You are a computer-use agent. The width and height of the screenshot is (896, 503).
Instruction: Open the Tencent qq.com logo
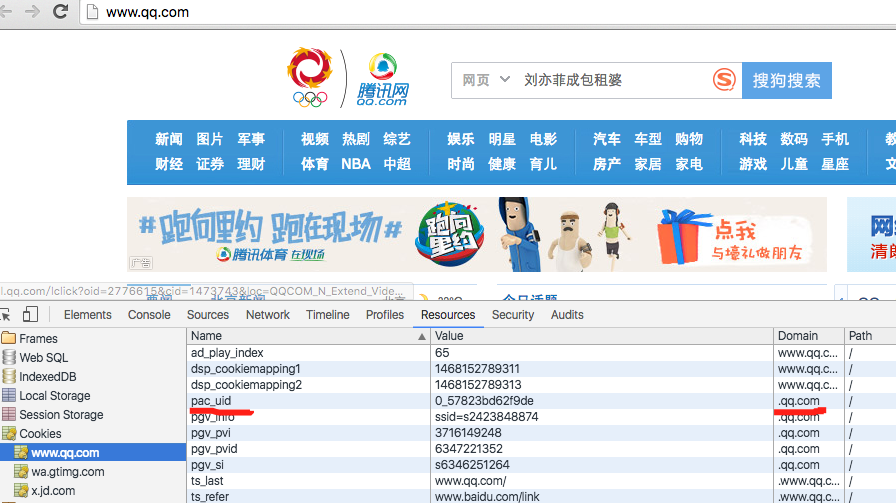pos(382,79)
